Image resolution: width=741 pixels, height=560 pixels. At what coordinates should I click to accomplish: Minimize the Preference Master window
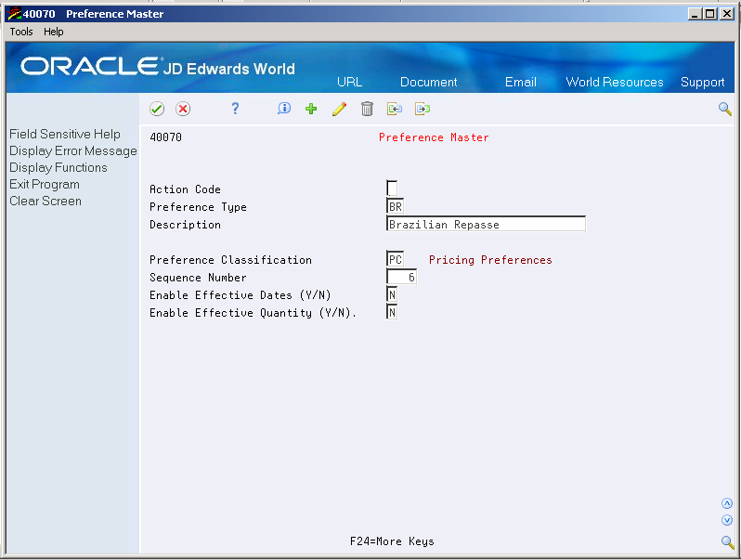695,14
